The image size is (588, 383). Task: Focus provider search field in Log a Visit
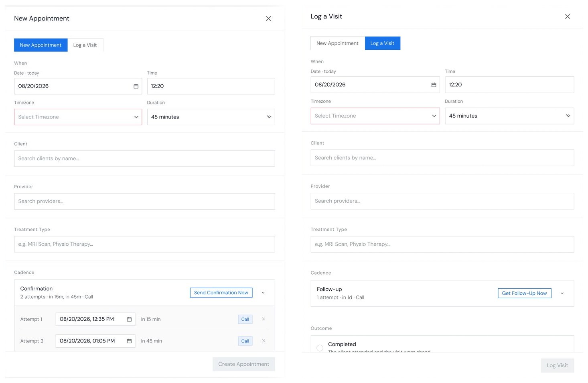pyautogui.click(x=442, y=201)
